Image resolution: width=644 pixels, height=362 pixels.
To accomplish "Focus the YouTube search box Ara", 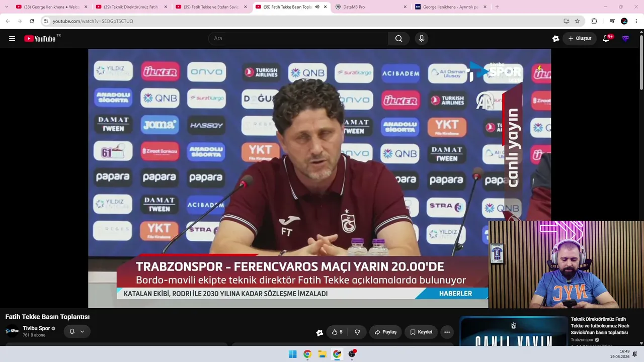I will click(298, 39).
